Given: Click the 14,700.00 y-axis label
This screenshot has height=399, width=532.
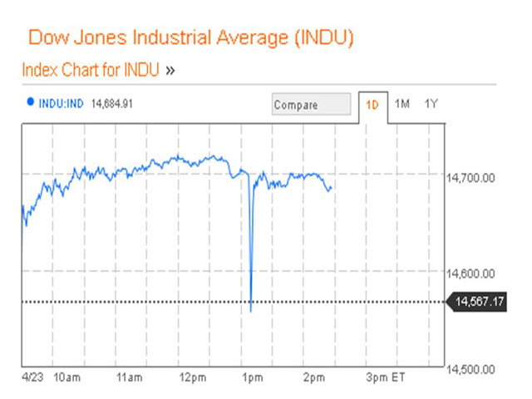Looking at the screenshot, I should click(x=472, y=178).
